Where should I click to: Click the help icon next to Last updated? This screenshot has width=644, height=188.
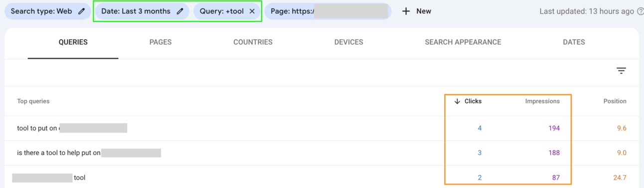coord(641,11)
